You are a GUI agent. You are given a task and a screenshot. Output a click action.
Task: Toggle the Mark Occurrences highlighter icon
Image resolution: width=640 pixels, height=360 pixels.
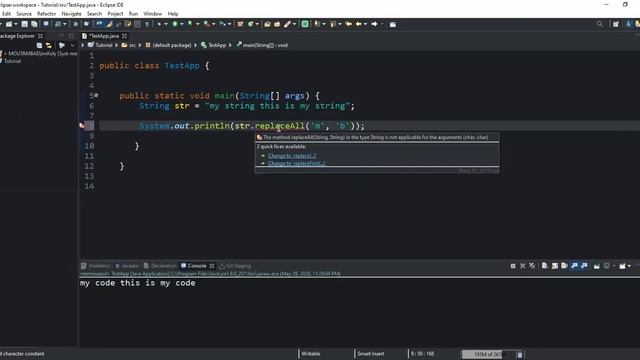pos(109,24)
